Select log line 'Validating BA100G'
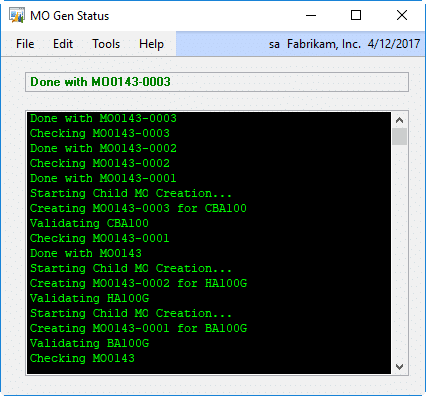This screenshot has width=426, height=396. click(89, 343)
